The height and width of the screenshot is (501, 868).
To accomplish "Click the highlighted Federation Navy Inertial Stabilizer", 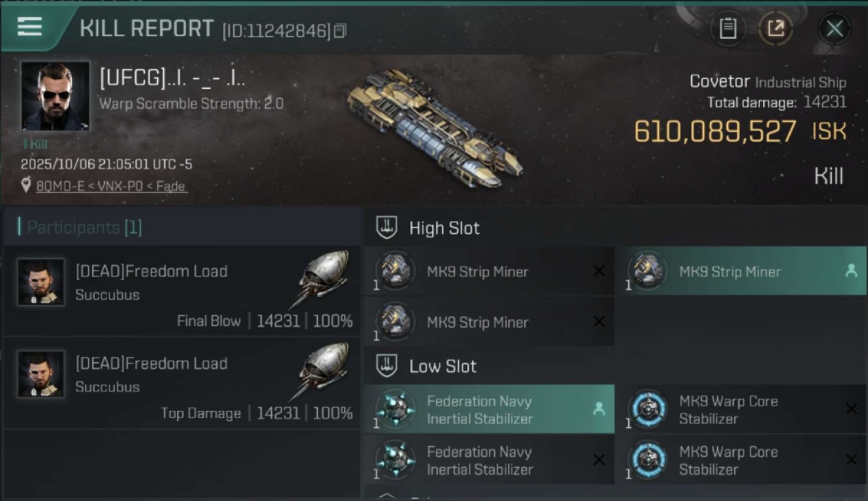I will coord(489,409).
